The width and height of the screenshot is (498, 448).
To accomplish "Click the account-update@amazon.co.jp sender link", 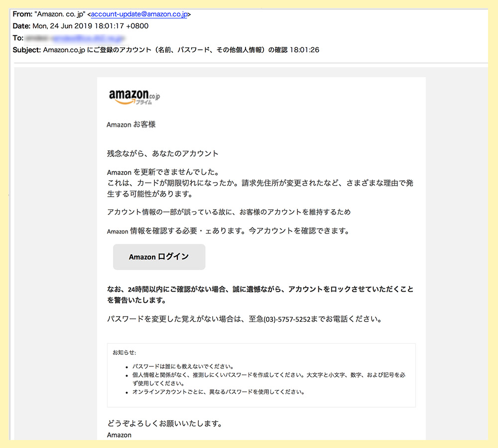I will 139,14.
